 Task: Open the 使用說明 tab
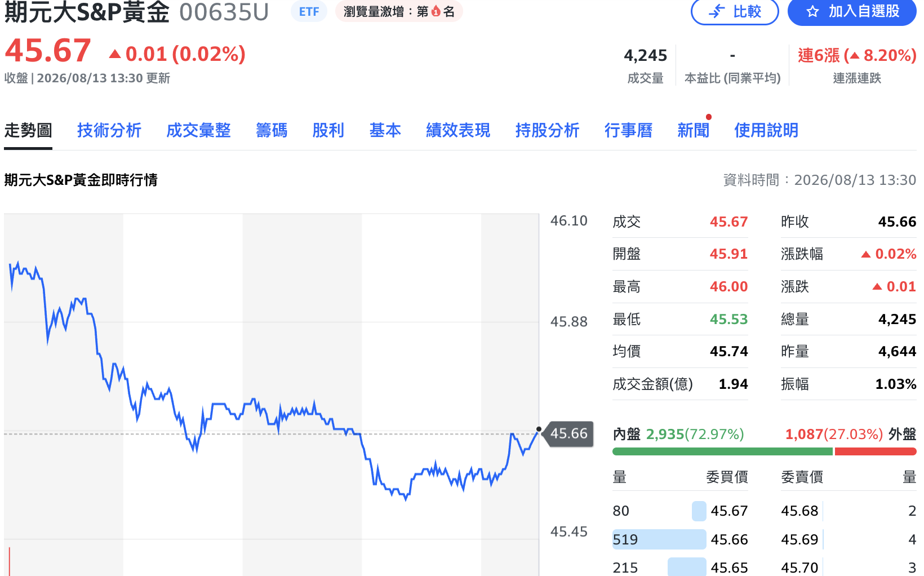click(x=766, y=130)
